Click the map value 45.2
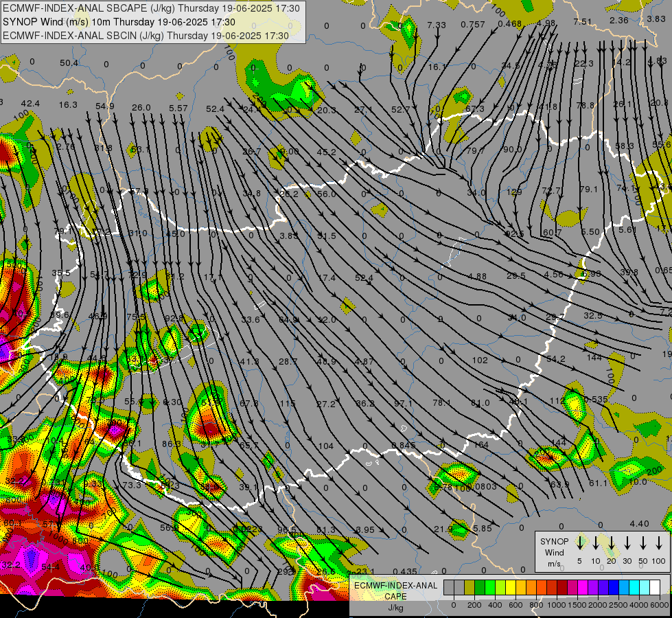The image size is (672, 618). click(327, 152)
